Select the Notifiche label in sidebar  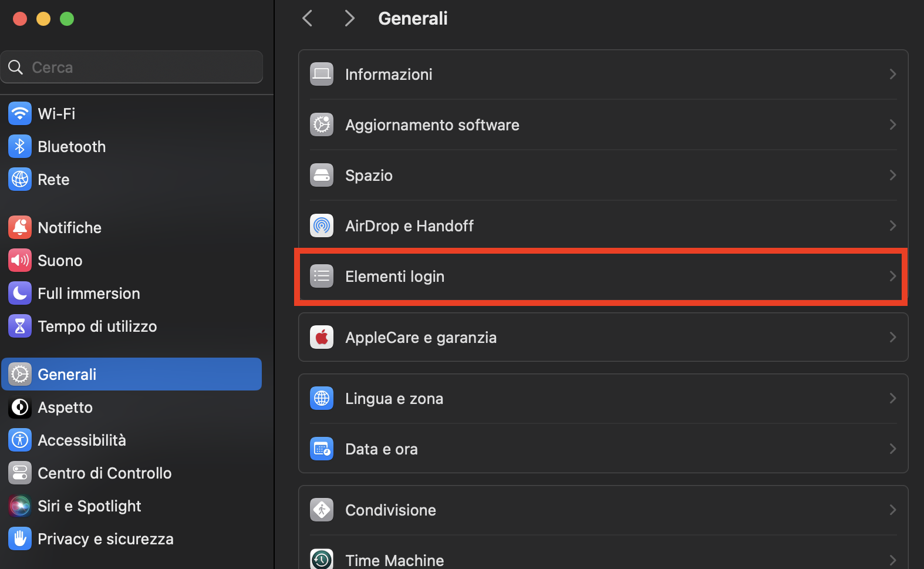click(x=69, y=227)
